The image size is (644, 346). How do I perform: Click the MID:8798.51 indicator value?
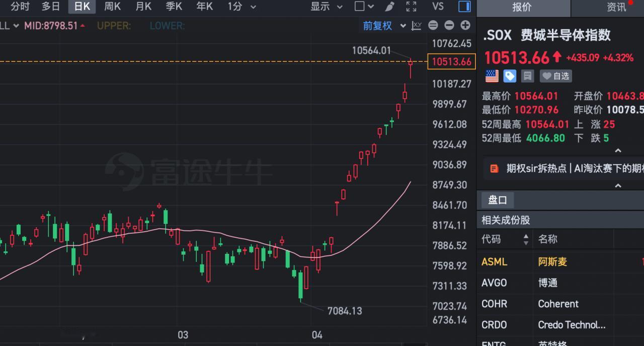tap(54, 26)
